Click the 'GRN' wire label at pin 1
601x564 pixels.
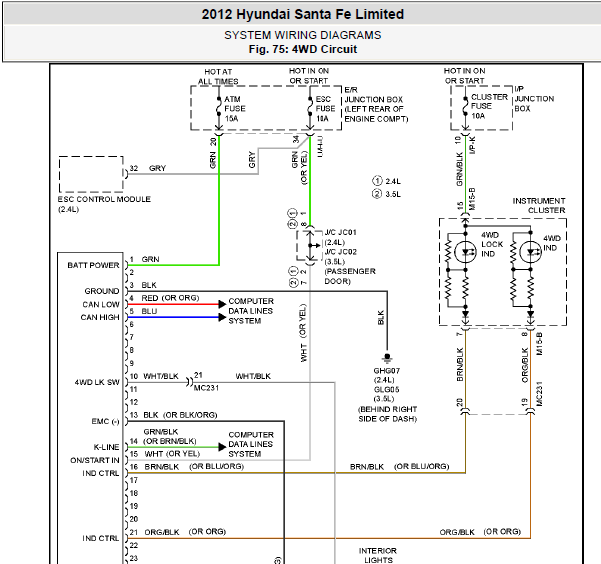coord(150,259)
